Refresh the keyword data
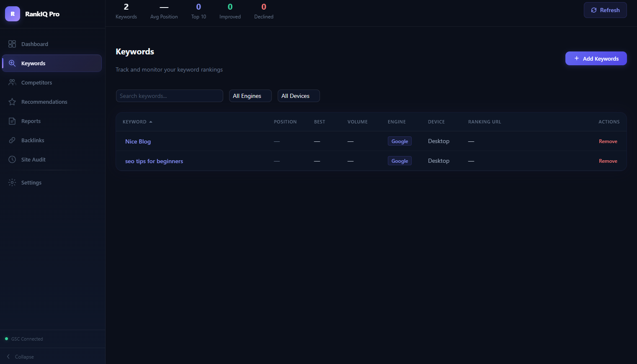The height and width of the screenshot is (364, 637). 605,10
